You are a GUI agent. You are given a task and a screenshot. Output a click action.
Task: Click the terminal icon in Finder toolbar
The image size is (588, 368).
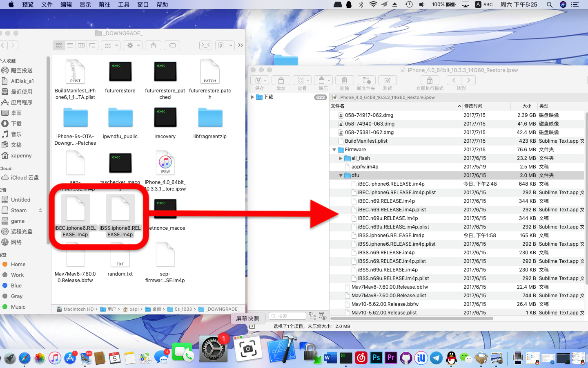click(x=206, y=45)
